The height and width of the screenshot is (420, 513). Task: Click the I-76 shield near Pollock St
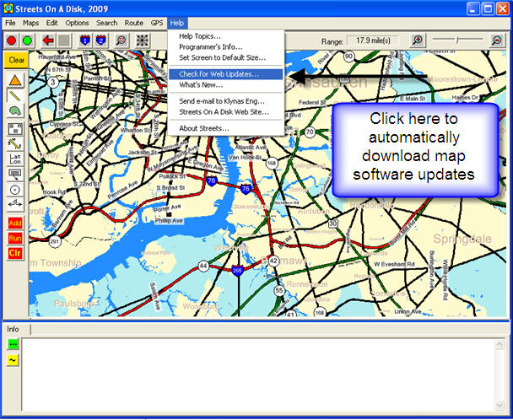pos(212,180)
